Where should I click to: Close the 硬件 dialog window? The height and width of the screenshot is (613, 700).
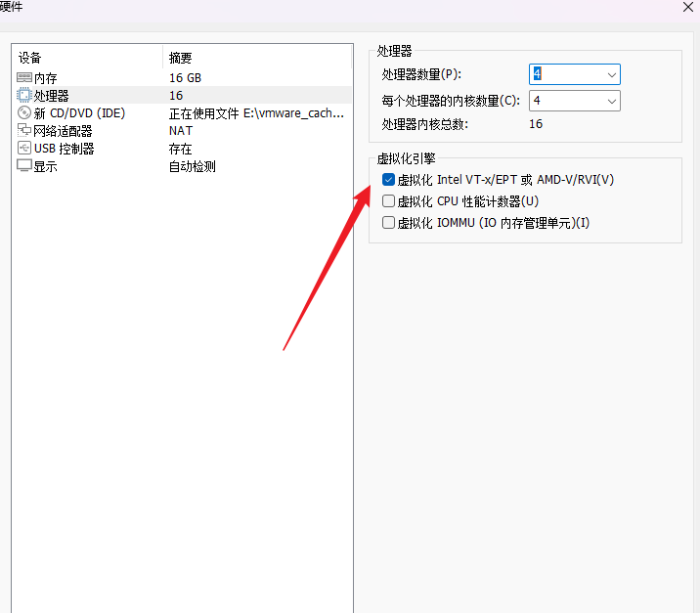[688, 7]
